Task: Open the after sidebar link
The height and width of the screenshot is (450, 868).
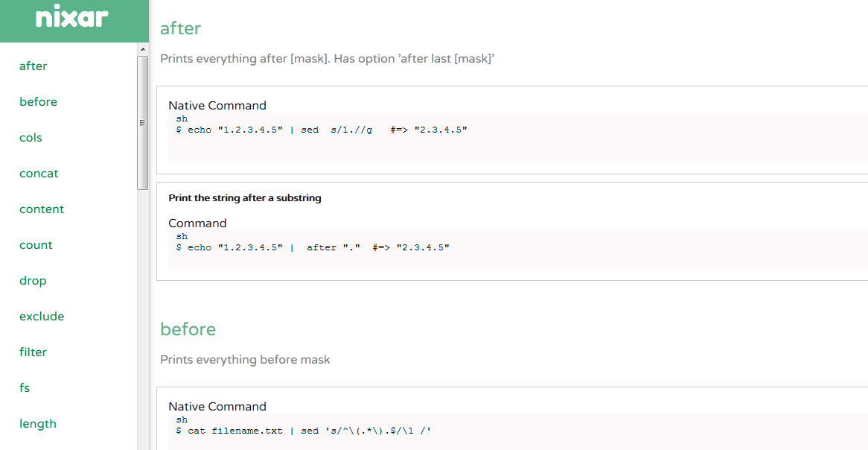Action: 33,66
